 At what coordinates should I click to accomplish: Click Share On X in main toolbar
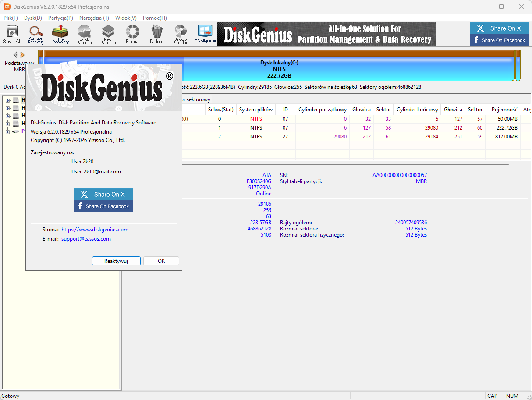tap(500, 28)
